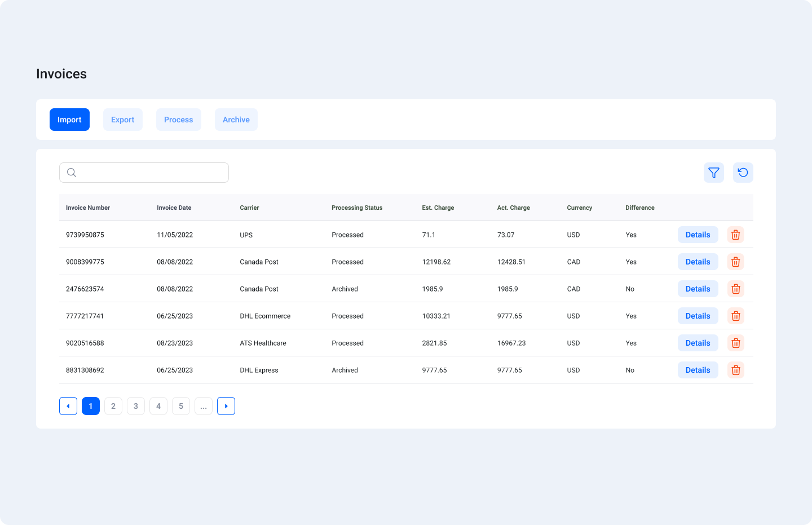Click the refresh icon above the table
Screen dimensions: 812x525
click(x=743, y=173)
